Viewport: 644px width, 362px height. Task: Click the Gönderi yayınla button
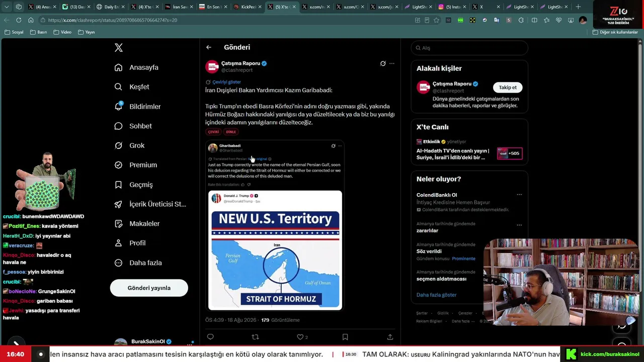click(149, 288)
